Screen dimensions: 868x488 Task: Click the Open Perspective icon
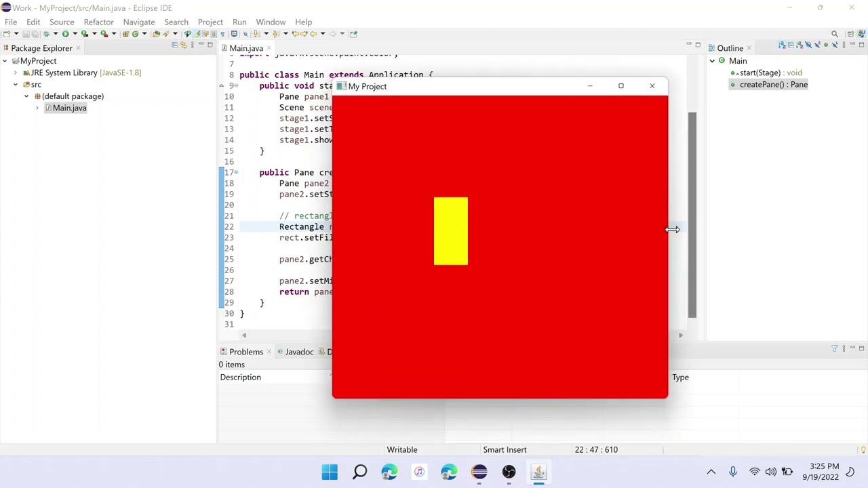[x=850, y=34]
